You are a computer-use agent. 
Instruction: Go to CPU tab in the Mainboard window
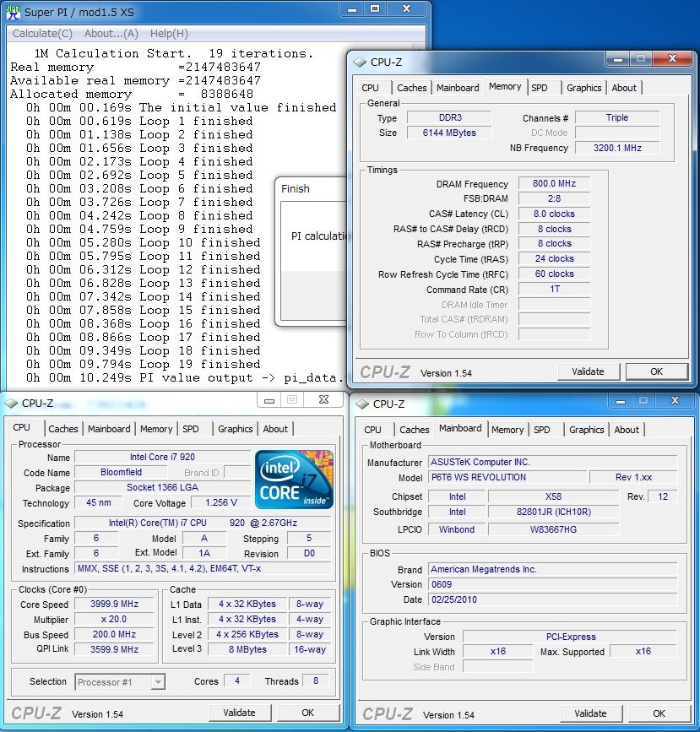[372, 430]
